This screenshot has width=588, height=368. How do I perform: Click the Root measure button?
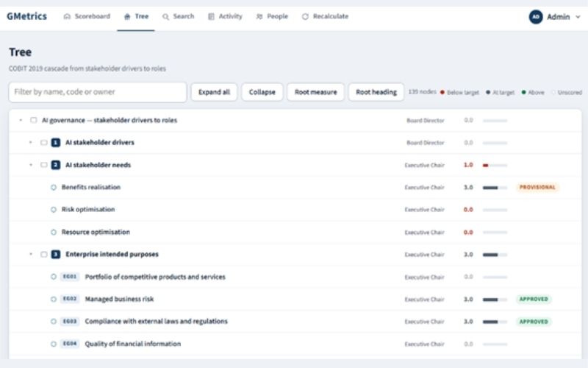tap(316, 92)
